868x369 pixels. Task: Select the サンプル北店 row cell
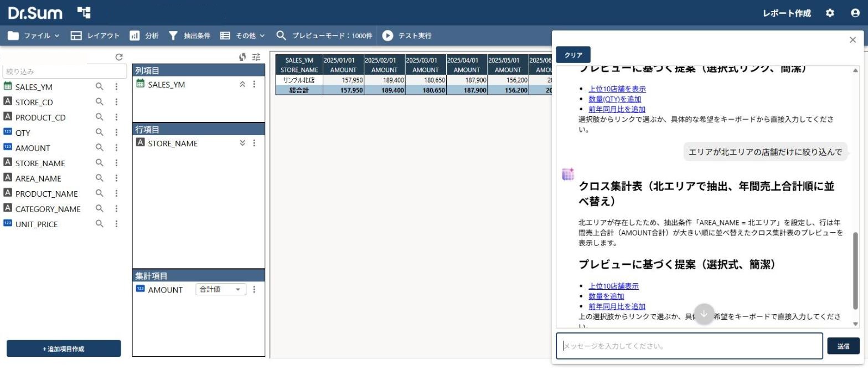[x=299, y=80]
